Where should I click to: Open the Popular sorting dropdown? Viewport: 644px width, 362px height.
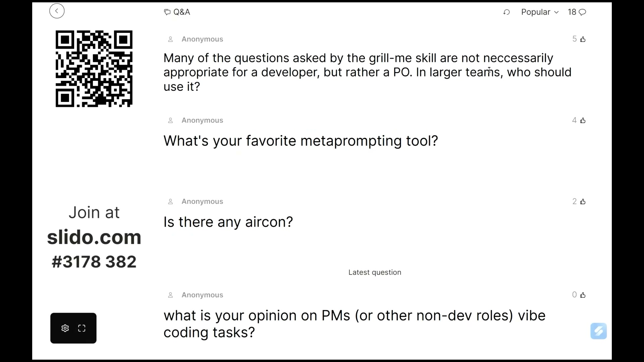pyautogui.click(x=540, y=12)
